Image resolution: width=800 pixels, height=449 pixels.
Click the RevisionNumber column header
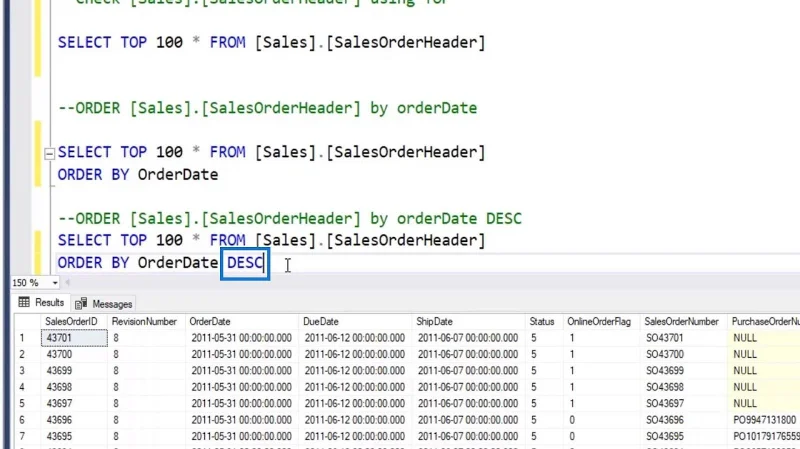coord(146,321)
